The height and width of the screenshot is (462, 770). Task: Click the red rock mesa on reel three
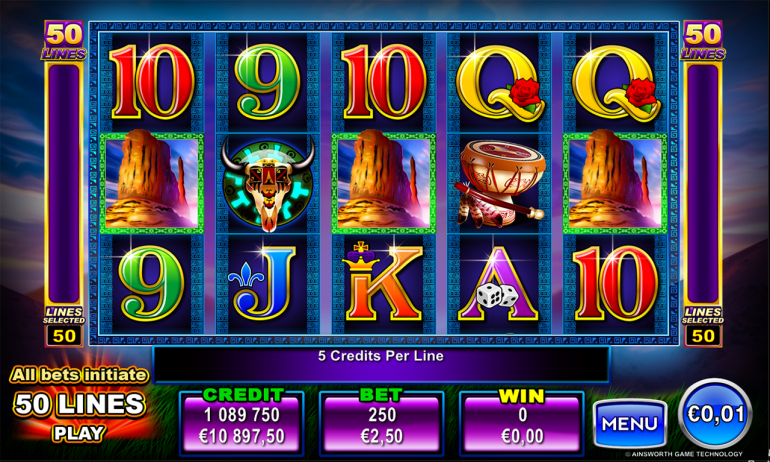coord(384,183)
